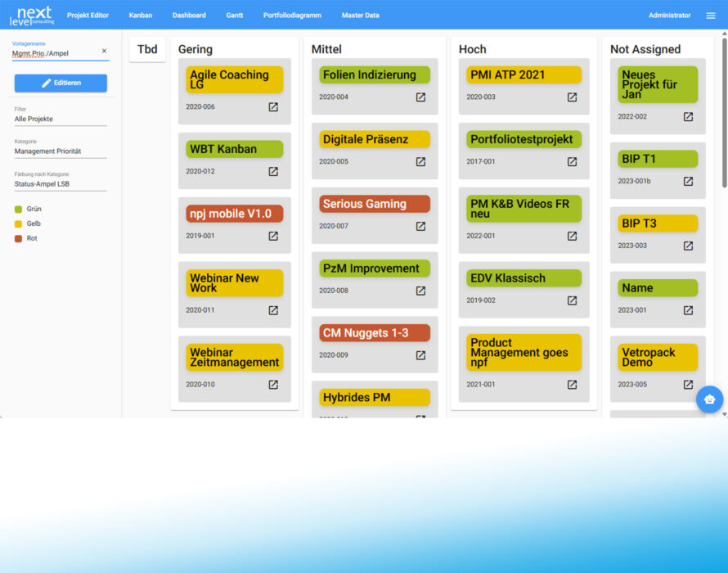The width and height of the screenshot is (728, 573).
Task: Click the PMI ATP 2021 card title
Action: tap(524, 74)
